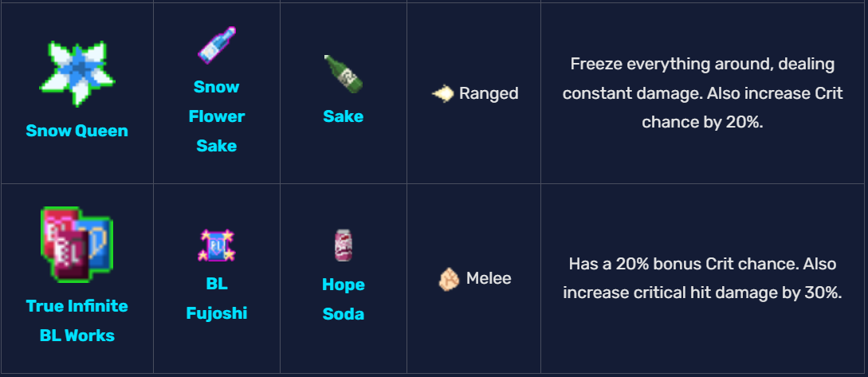The height and width of the screenshot is (377, 868).
Task: Click the Ranged text label
Action: pyautogui.click(x=489, y=94)
